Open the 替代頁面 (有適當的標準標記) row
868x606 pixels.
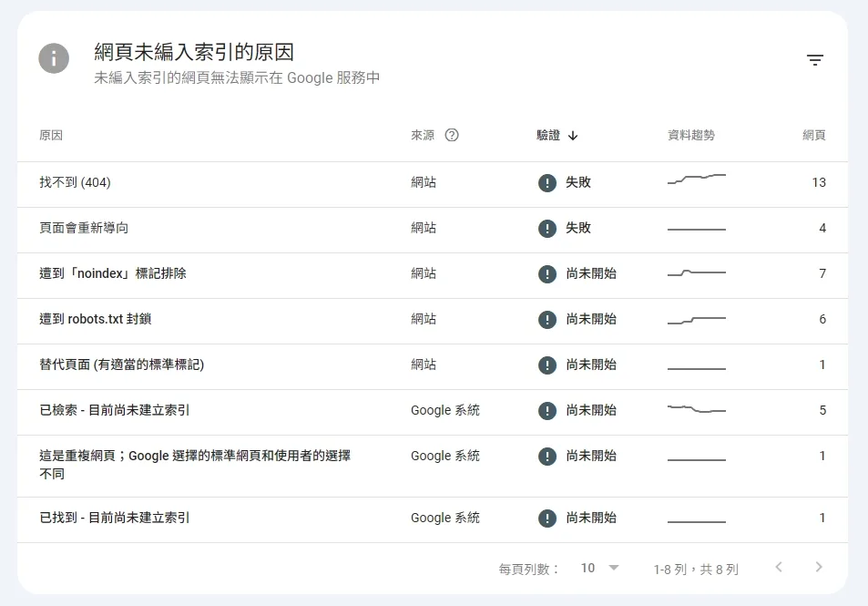click(433, 366)
